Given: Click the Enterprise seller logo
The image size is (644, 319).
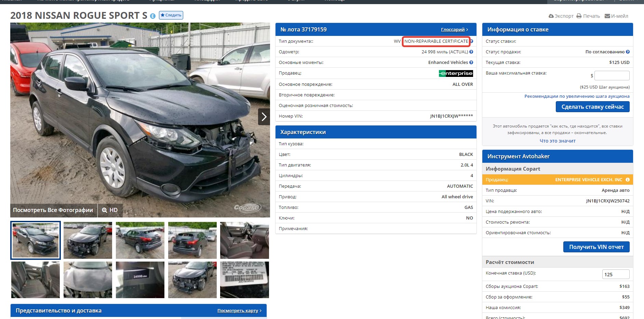Looking at the screenshot, I should tap(456, 73).
